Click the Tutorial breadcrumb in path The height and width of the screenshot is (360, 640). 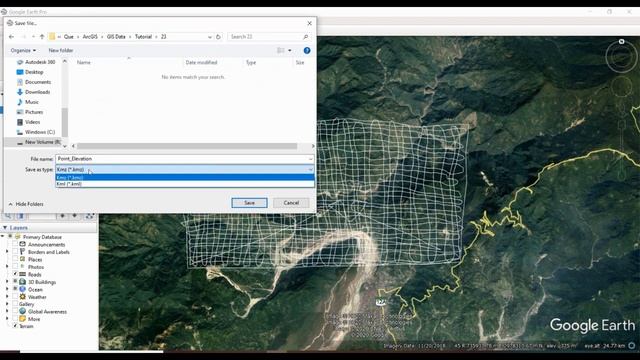(x=143, y=37)
